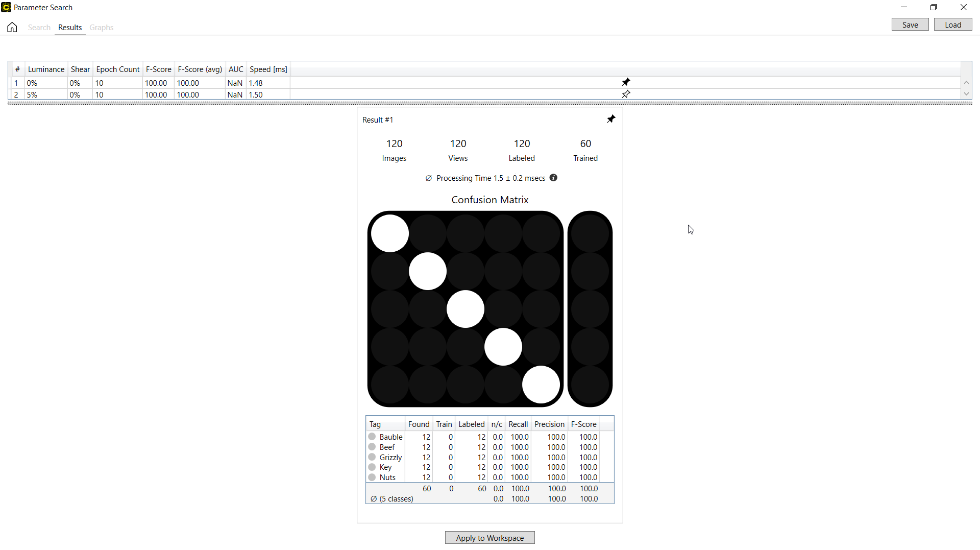980x550 pixels.
Task: Click Apply to Workspace button
Action: [x=489, y=538]
